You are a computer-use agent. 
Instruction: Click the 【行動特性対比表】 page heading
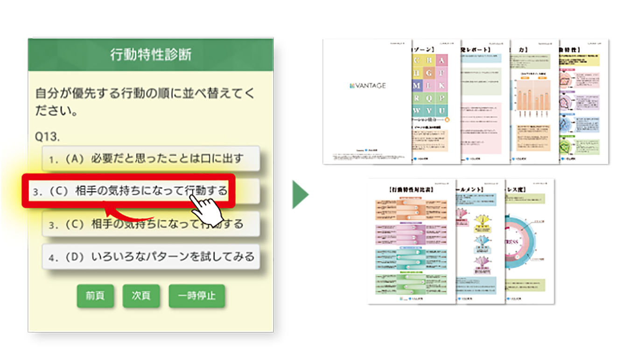coord(411,190)
